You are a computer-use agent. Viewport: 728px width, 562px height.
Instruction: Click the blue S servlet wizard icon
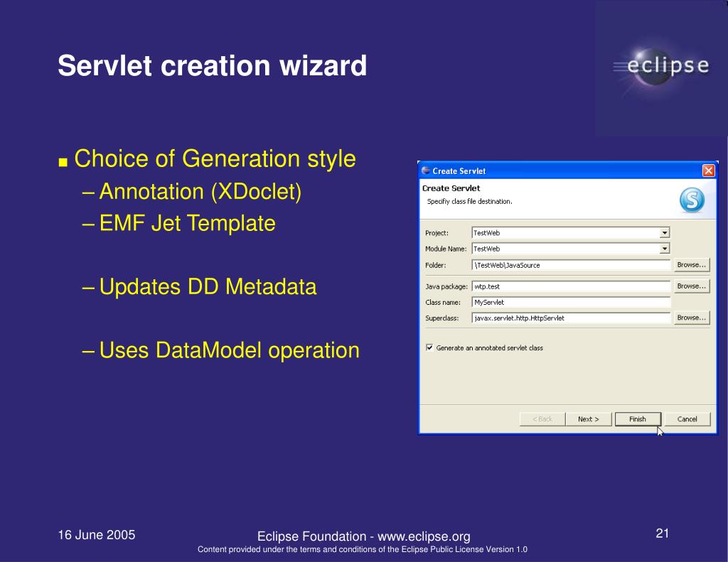tap(692, 200)
